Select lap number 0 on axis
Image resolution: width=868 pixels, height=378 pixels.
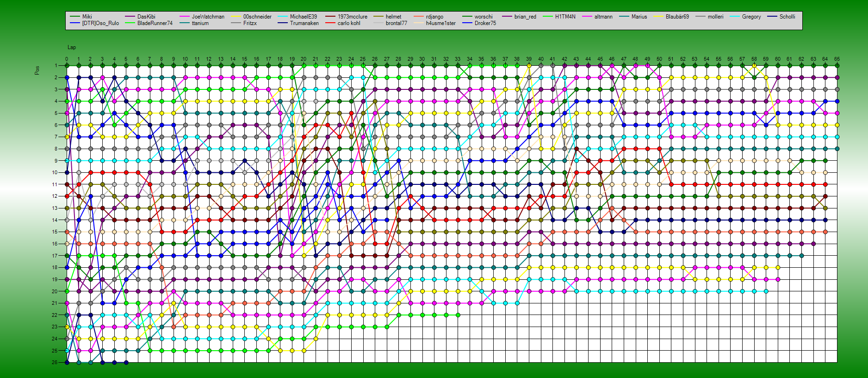[x=67, y=59]
